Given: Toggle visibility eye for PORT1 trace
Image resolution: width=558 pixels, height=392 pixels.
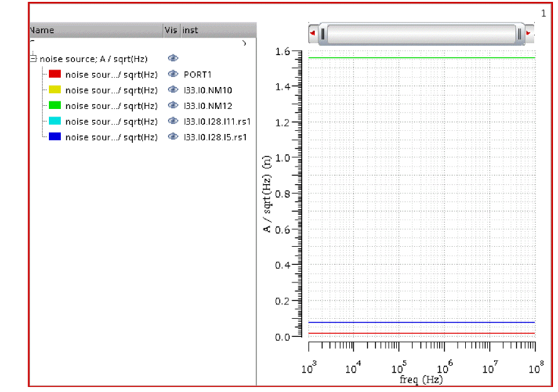Looking at the screenshot, I should (173, 74).
